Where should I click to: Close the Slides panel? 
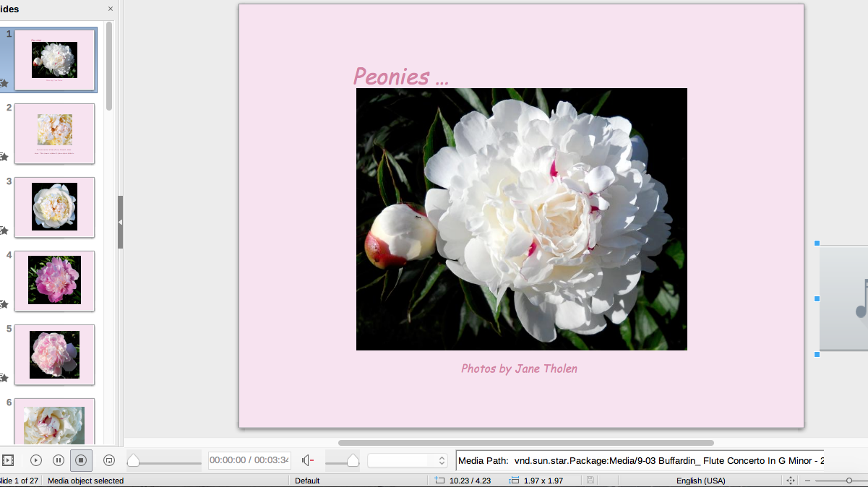[x=111, y=9]
